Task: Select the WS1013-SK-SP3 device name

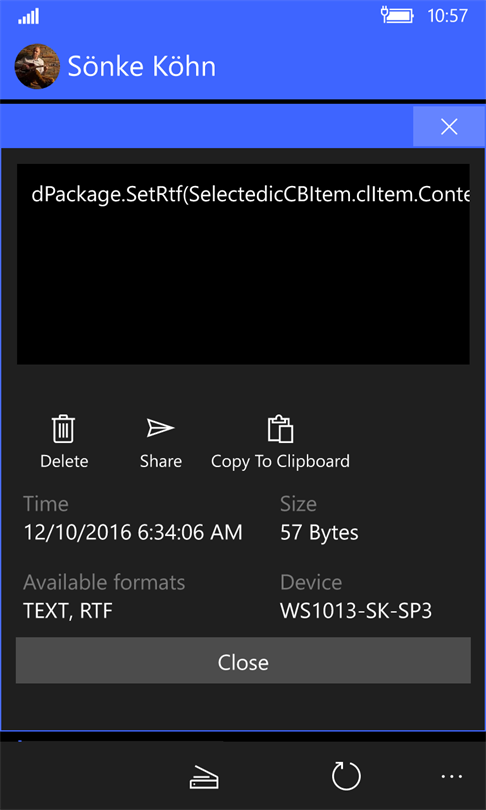Action: [356, 612]
